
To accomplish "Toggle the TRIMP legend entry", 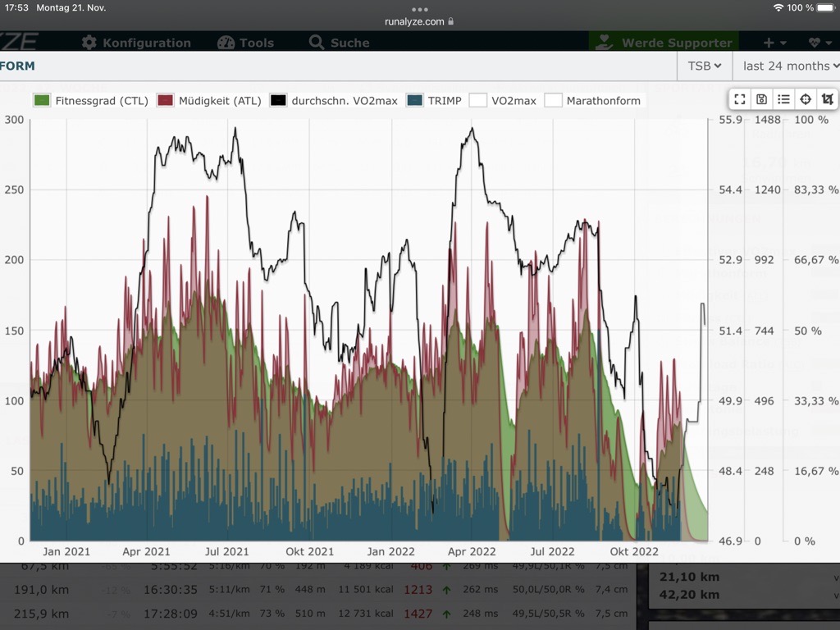I will 435,101.
